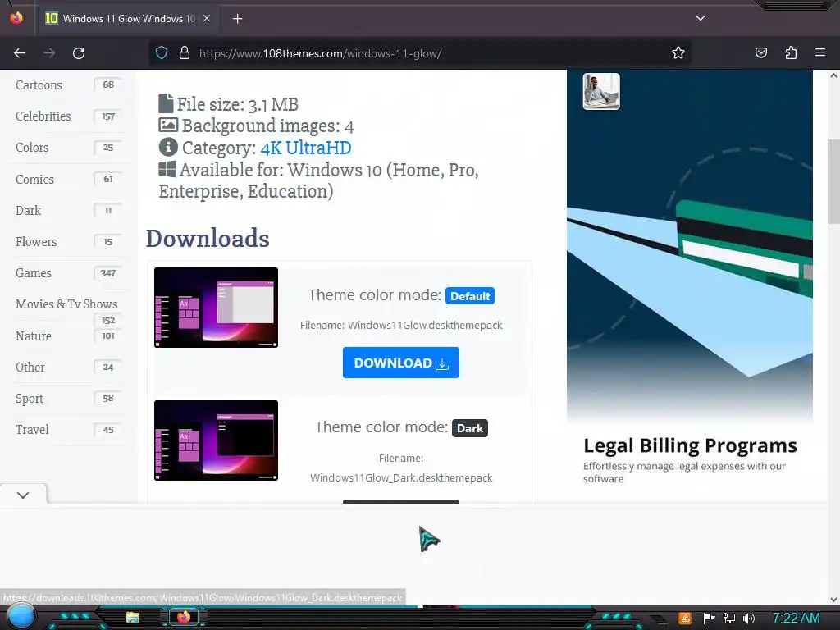This screenshot has width=840, height=630.
Task: Open the Sport category
Action: (x=29, y=399)
